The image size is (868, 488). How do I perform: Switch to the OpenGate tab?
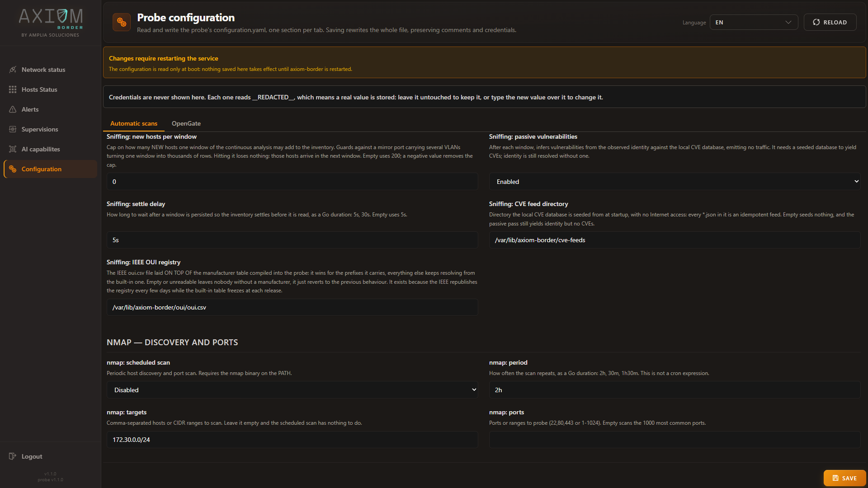pyautogui.click(x=186, y=123)
